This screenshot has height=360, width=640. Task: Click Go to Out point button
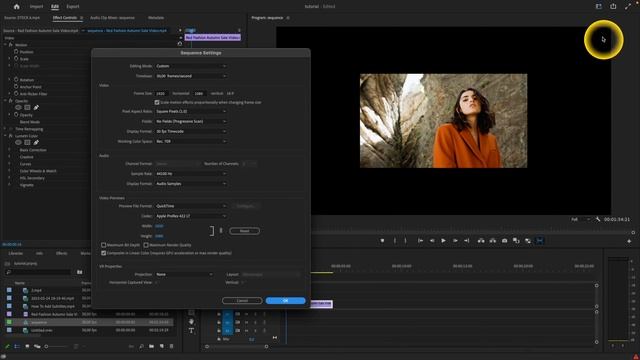point(467,241)
